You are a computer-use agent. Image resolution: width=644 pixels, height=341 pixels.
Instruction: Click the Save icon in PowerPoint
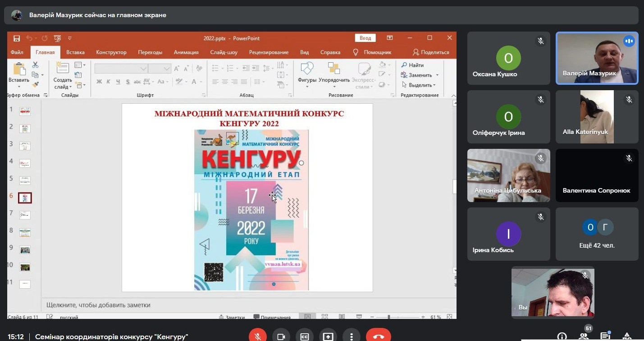coord(17,38)
